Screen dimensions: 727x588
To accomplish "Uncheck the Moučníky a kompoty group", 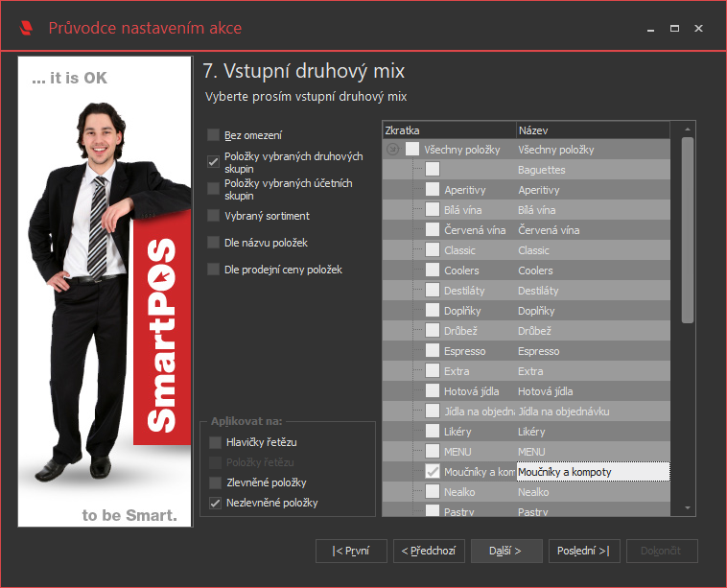I will [x=433, y=472].
